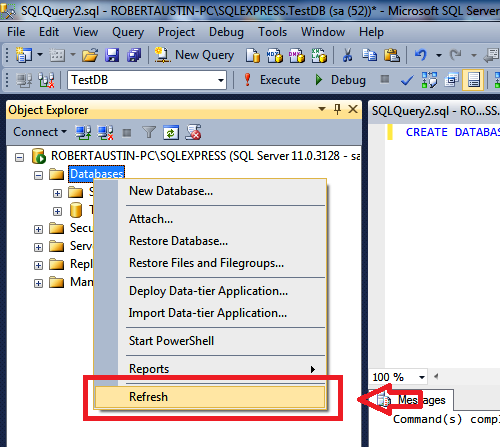Choose New Database... from context menu

tap(171, 191)
